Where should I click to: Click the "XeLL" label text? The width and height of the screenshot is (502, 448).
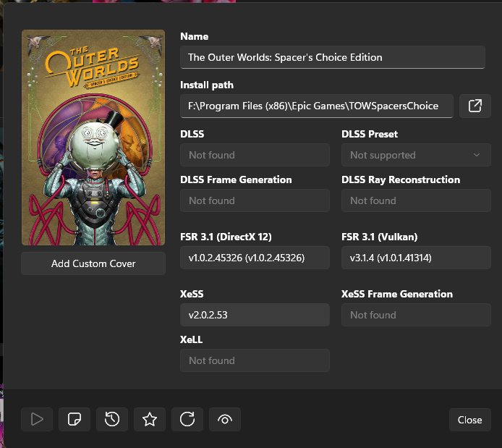[191, 339]
